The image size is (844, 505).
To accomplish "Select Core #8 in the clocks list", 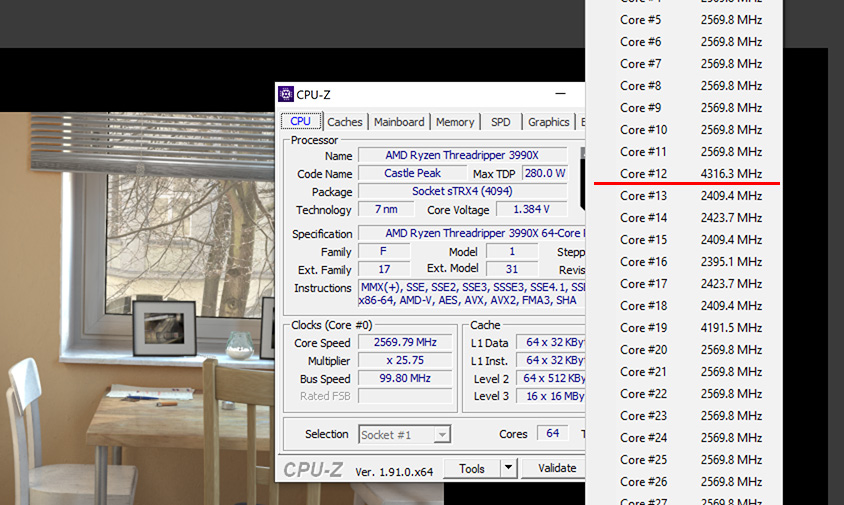I will [684, 86].
